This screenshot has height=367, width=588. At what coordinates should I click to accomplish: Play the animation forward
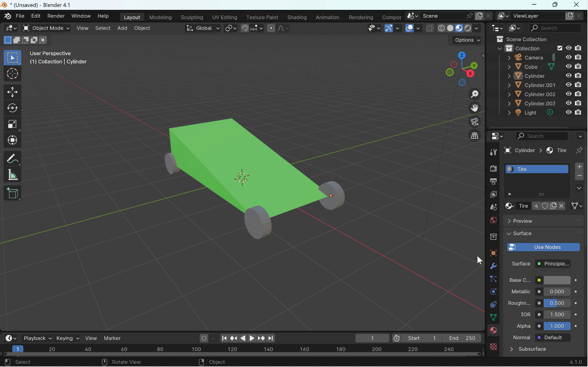[252, 339]
